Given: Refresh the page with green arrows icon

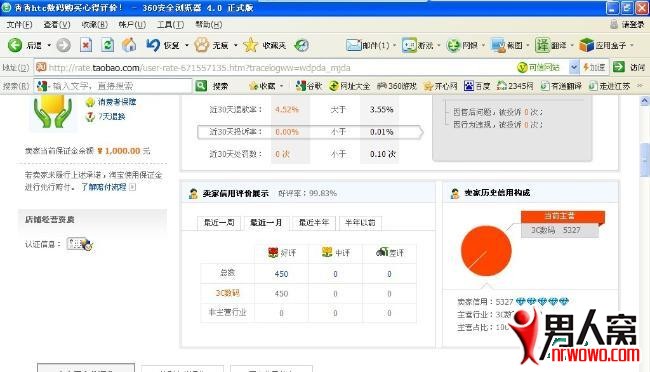Looking at the screenshot, I should point(108,45).
